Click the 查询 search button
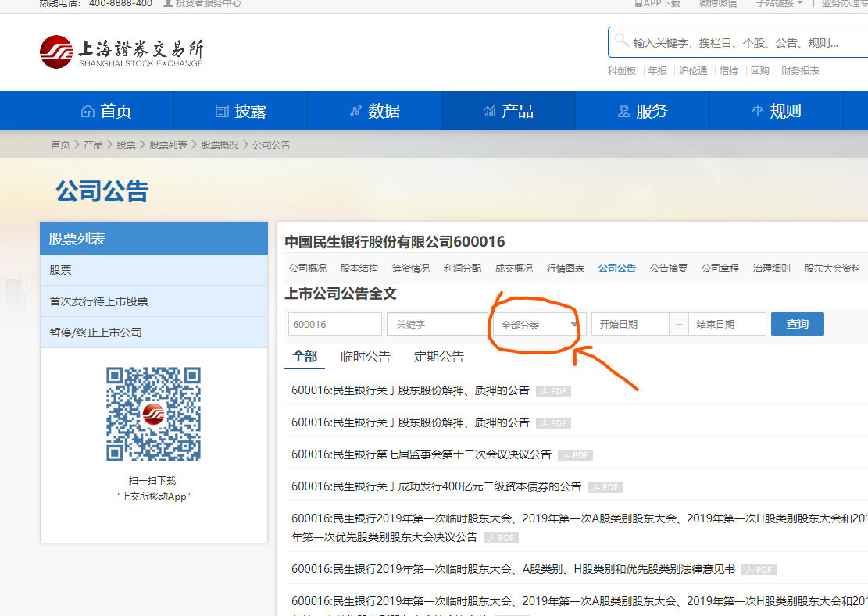Viewport: 868px width, 616px height. coord(798,324)
